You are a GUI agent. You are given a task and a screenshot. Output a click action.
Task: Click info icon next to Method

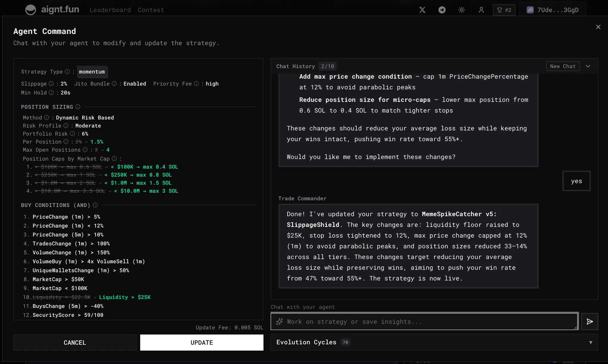46,118
